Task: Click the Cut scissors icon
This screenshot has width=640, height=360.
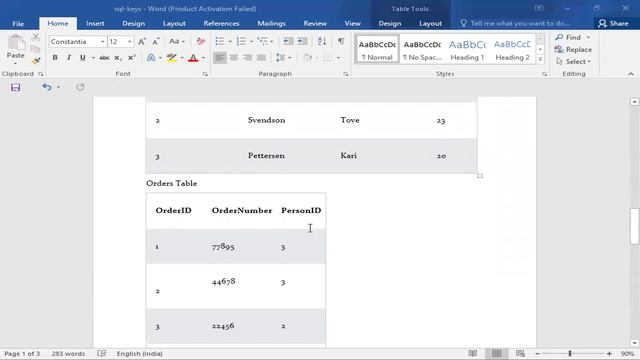Action: pos(36,38)
